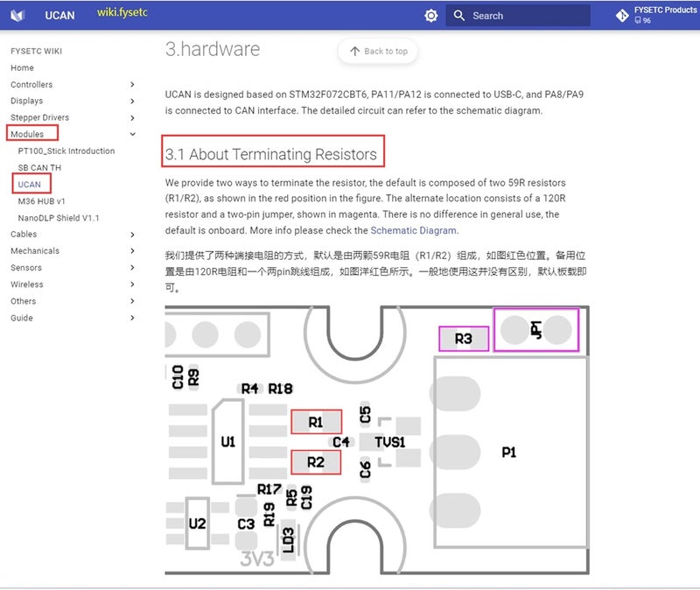This screenshot has width=700, height=590.
Task: Click the Back to top button
Action: tap(378, 52)
